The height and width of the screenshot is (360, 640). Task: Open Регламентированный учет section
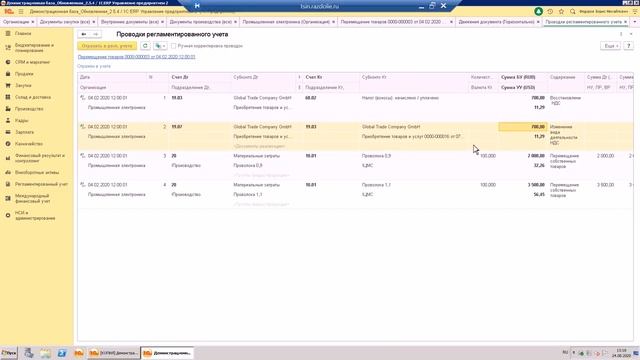(41, 184)
